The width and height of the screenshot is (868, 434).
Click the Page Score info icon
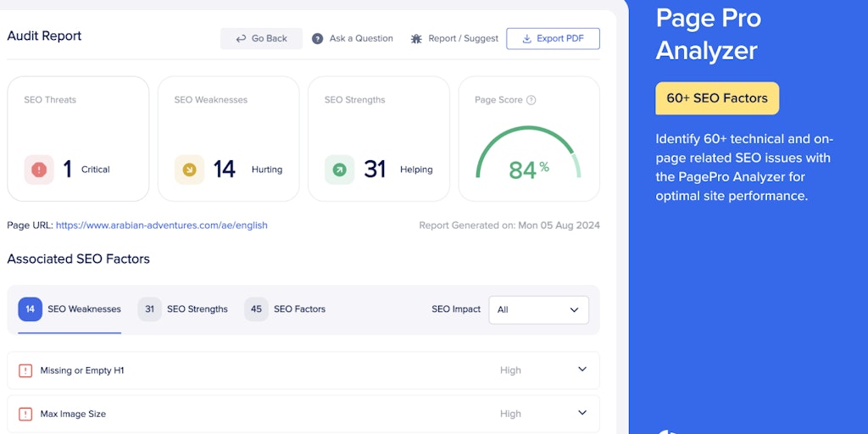click(531, 100)
